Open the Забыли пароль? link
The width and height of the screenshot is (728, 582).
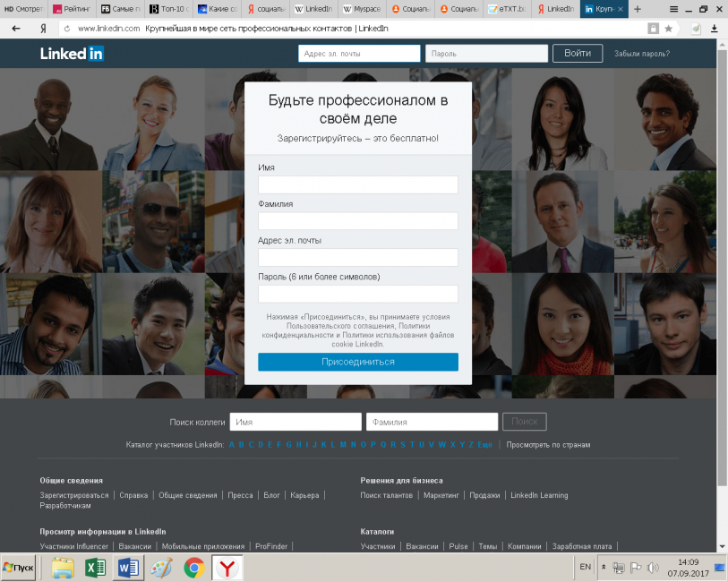pos(642,54)
